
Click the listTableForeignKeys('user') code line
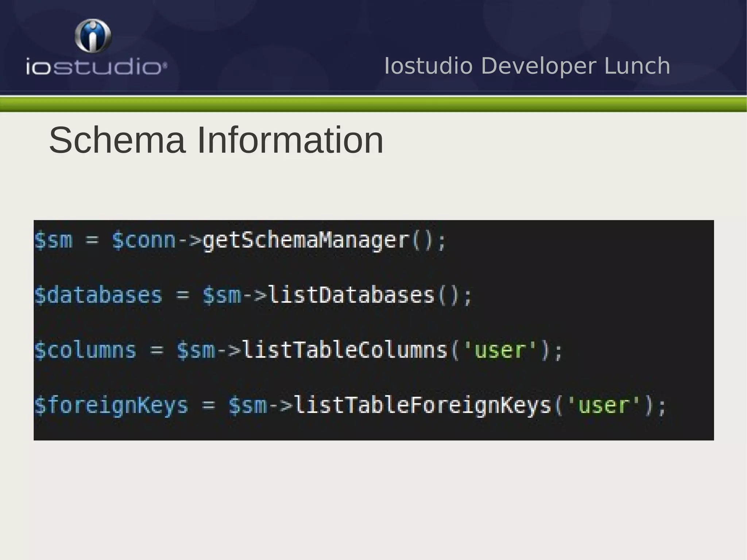pos(351,406)
